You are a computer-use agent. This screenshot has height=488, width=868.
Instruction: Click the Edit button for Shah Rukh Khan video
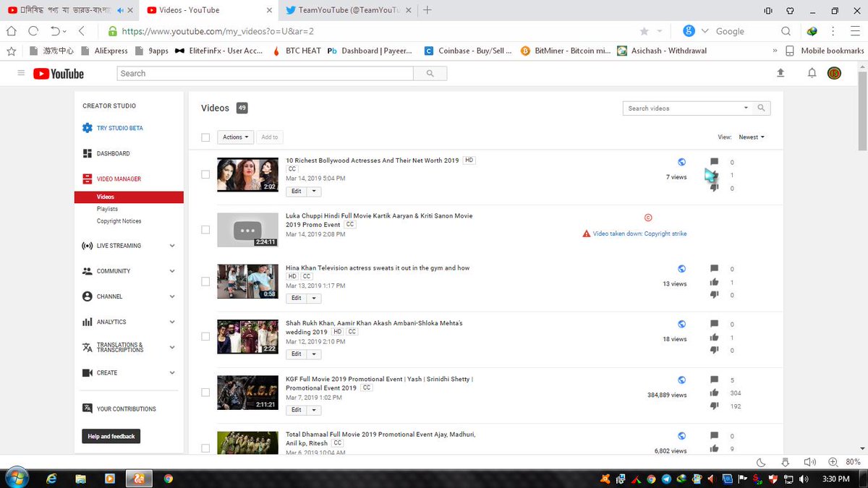[x=297, y=354]
